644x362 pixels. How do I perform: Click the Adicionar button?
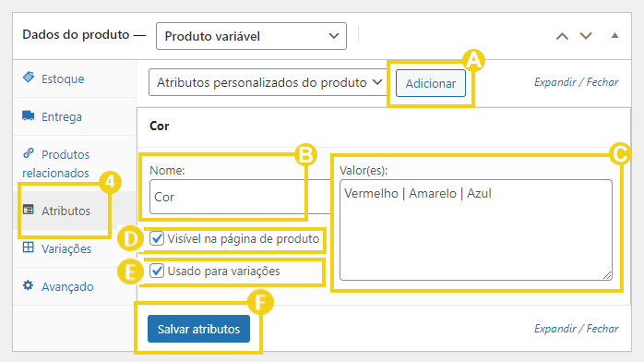click(431, 83)
